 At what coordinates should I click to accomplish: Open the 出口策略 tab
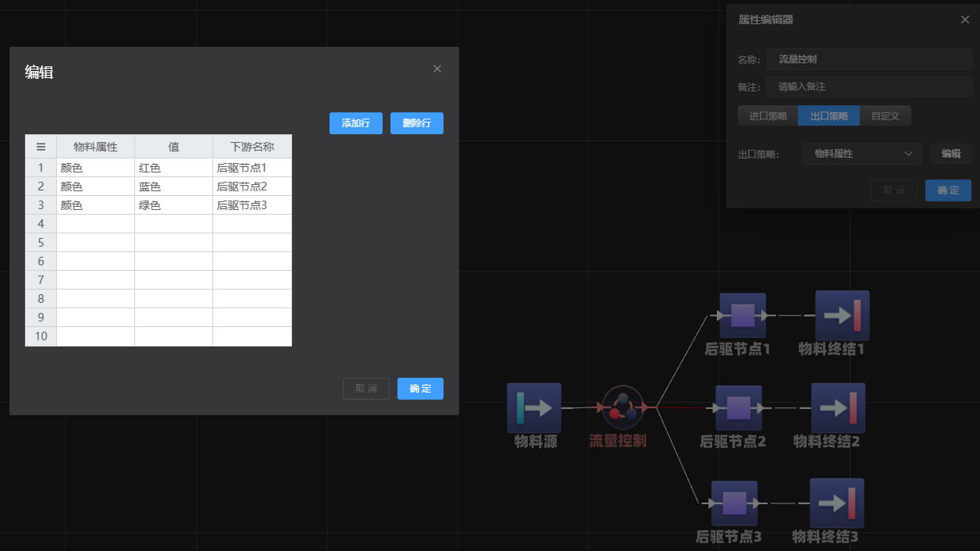click(829, 116)
